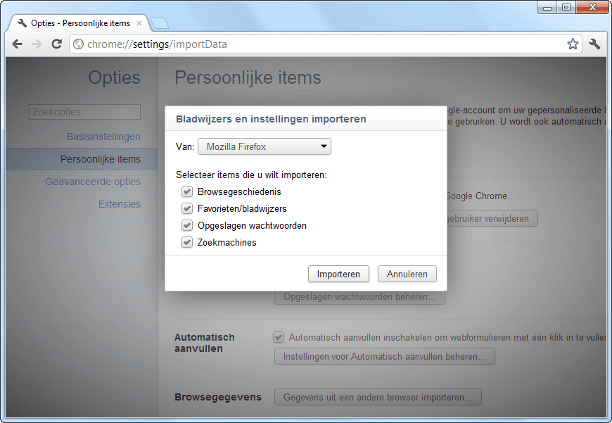Viewport: 612px width, 423px height.
Task: Click the Zoekopties search field
Action: pyautogui.click(x=85, y=112)
